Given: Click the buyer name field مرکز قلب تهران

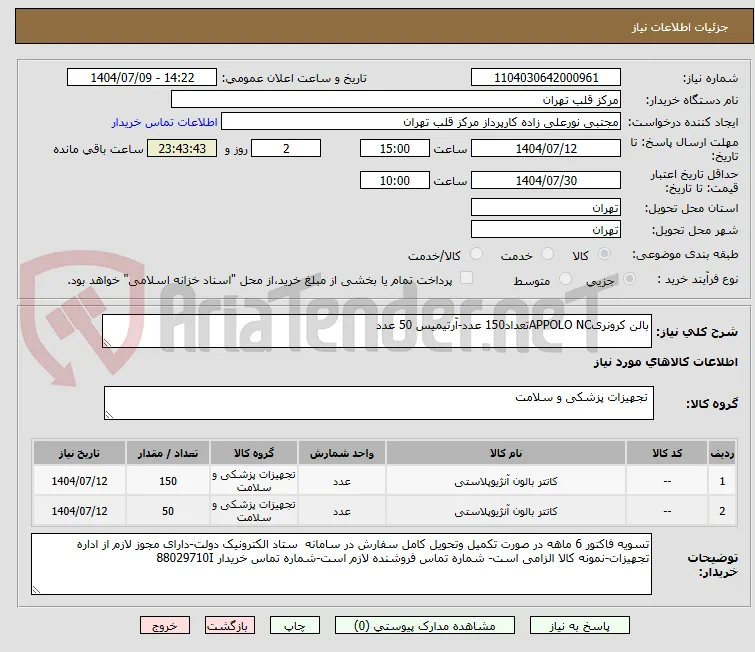Looking at the screenshot, I should coord(396,100).
